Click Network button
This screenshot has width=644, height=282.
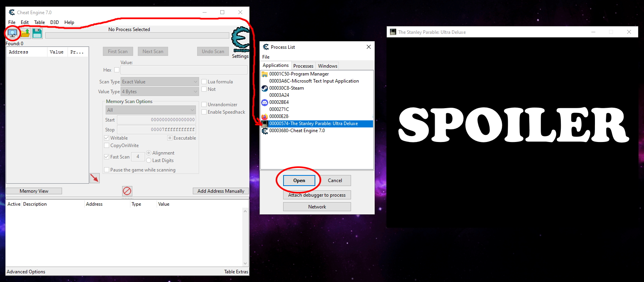coord(317,207)
